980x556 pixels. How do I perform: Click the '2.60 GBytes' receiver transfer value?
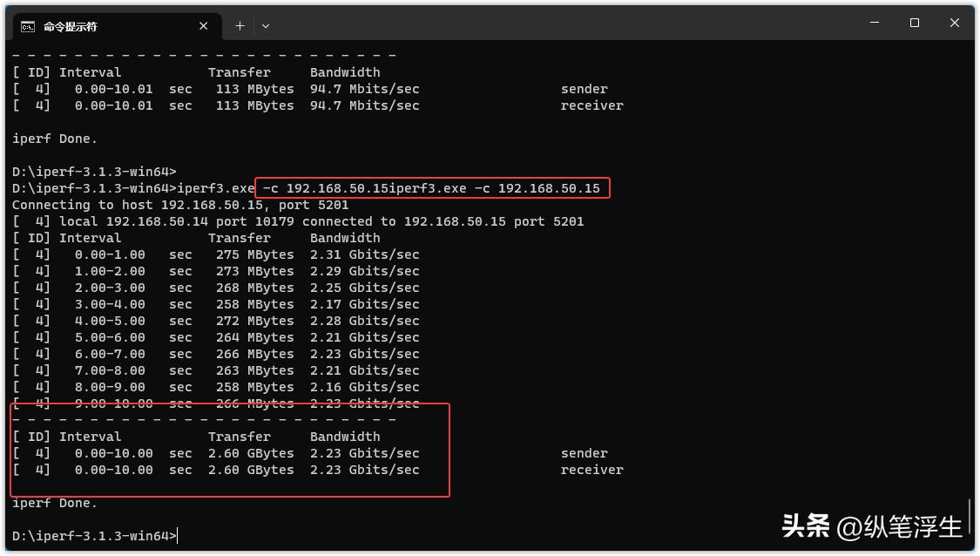[x=251, y=470]
